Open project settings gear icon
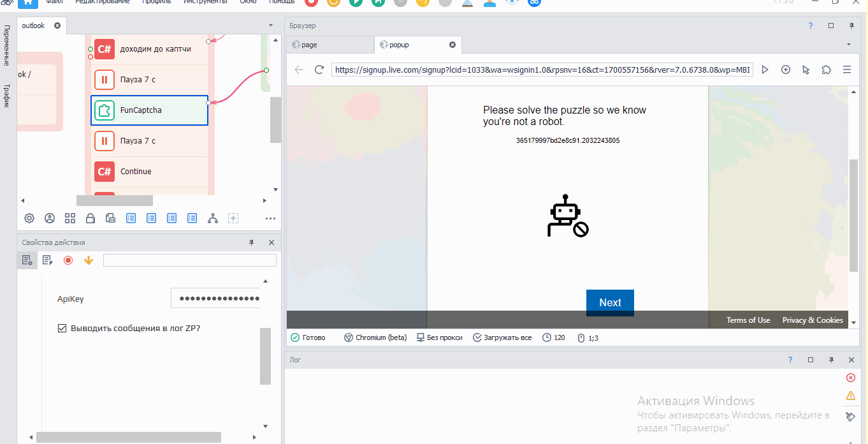The width and height of the screenshot is (868, 444). coord(29,218)
